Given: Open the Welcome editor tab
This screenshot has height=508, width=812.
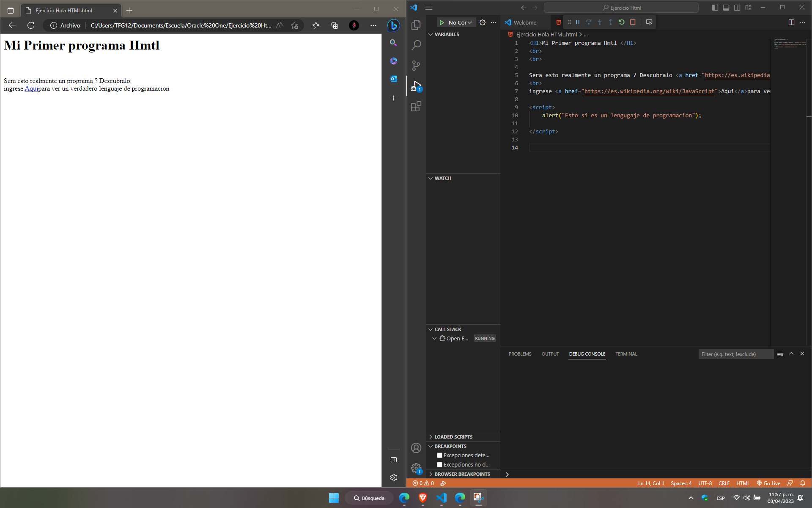Looking at the screenshot, I should pyautogui.click(x=525, y=22).
